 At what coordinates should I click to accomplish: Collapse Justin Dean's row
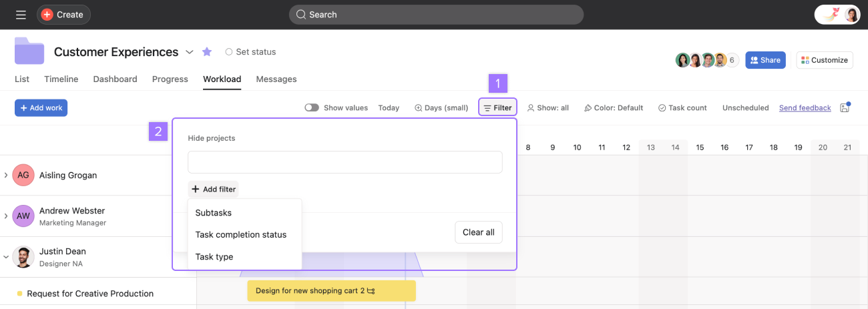coord(6,257)
